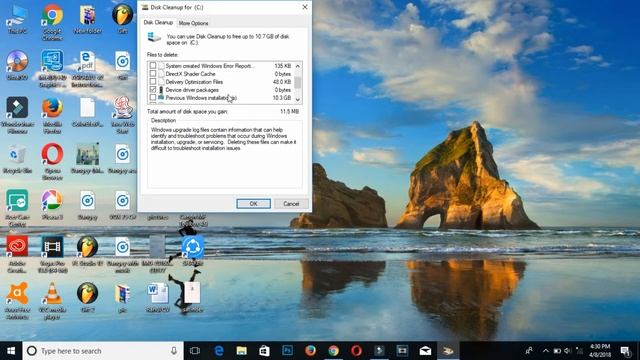Open This PC desktop icon
The height and width of the screenshot is (360, 640).
pos(17,19)
